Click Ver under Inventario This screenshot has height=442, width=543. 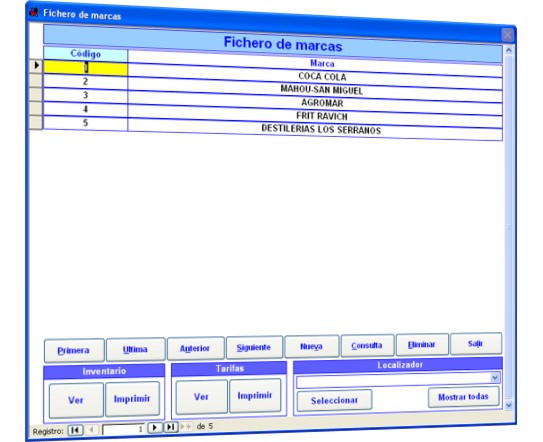coord(76,400)
